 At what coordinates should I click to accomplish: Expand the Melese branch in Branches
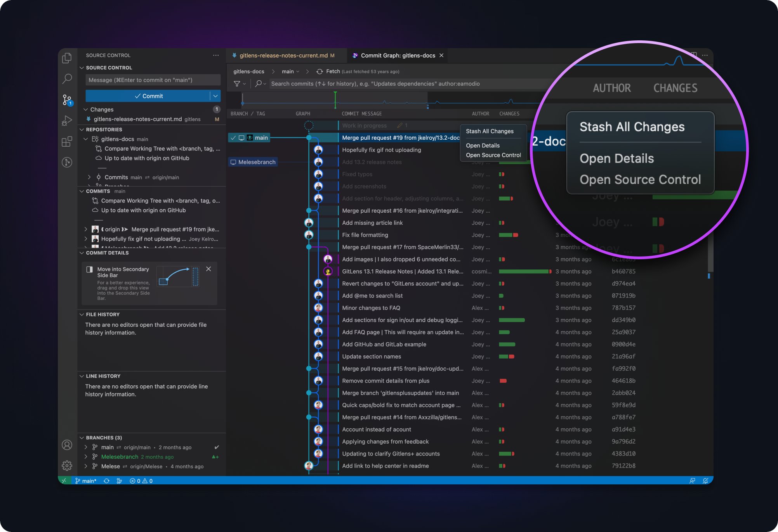[x=86, y=466]
